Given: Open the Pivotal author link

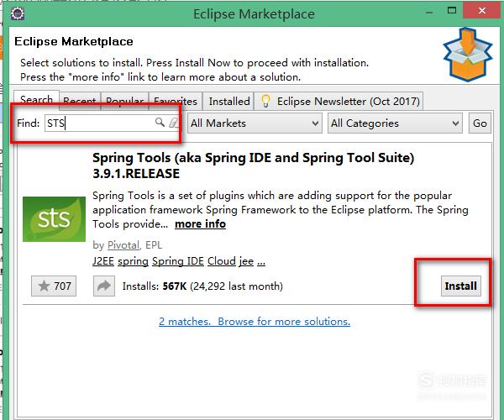Looking at the screenshot, I should point(123,245).
